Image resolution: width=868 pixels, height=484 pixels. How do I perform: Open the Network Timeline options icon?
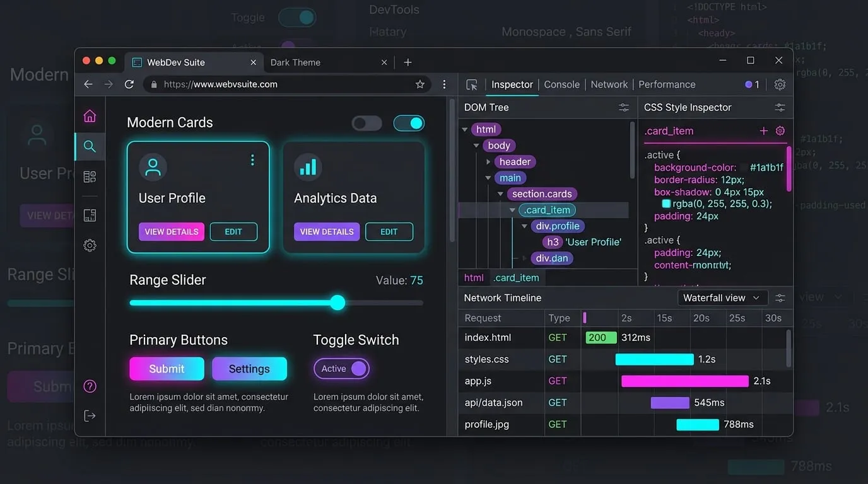coord(780,298)
